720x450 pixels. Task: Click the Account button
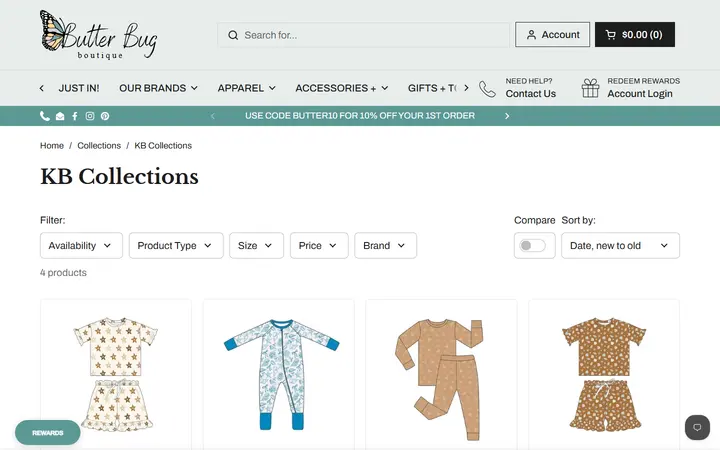point(552,34)
